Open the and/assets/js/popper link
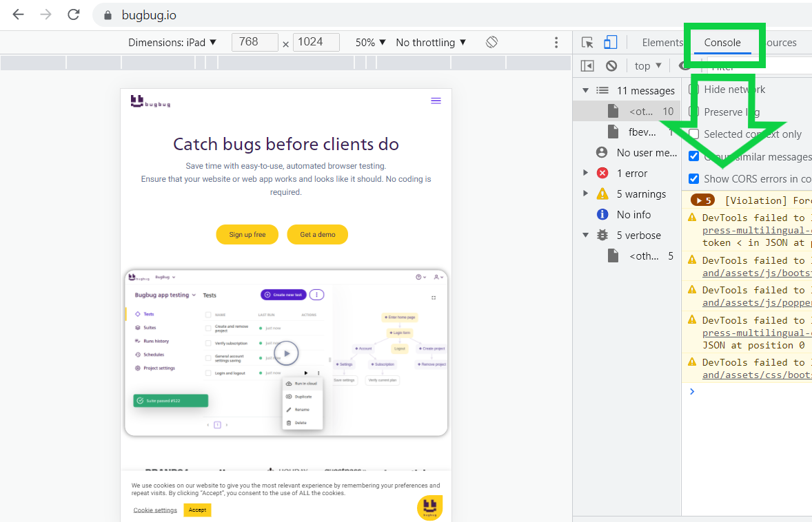Image resolution: width=812 pixels, height=522 pixels. tap(757, 302)
